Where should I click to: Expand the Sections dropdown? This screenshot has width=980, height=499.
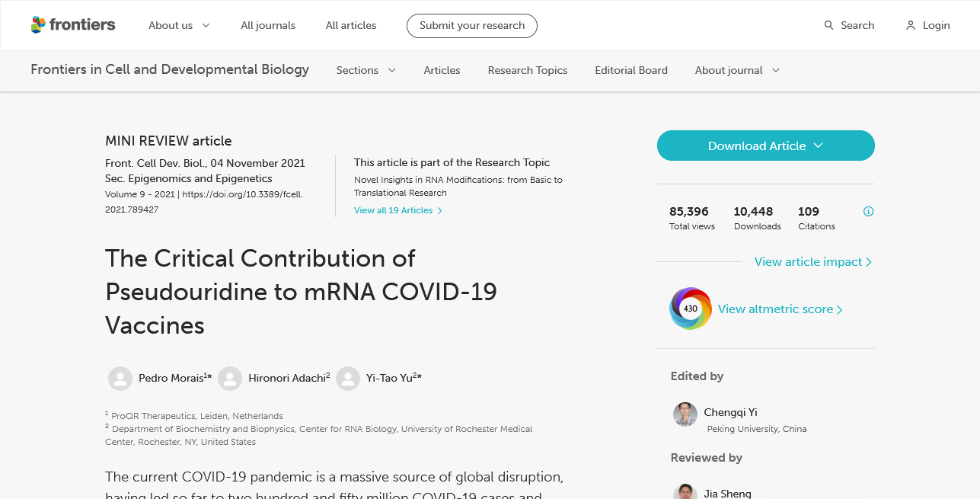(x=366, y=70)
